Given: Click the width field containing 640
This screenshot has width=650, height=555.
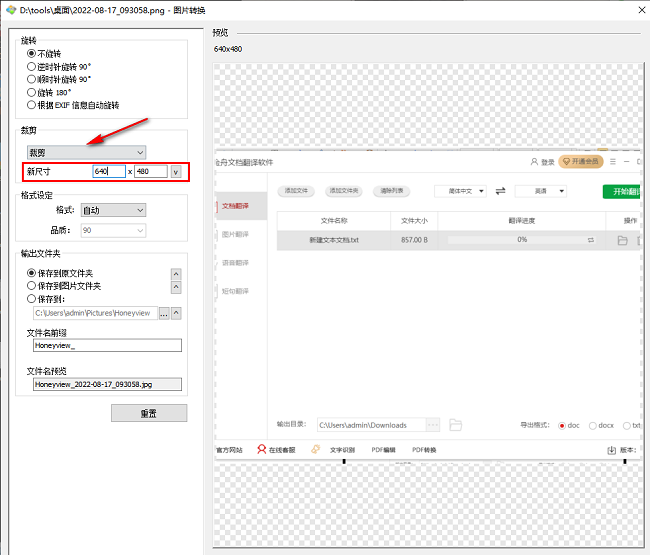Looking at the screenshot, I should [109, 172].
